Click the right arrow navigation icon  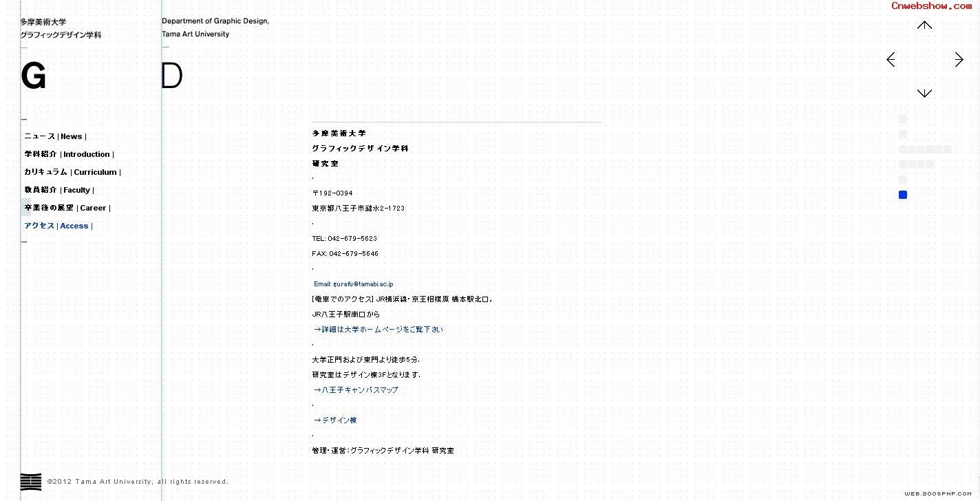[x=959, y=60]
